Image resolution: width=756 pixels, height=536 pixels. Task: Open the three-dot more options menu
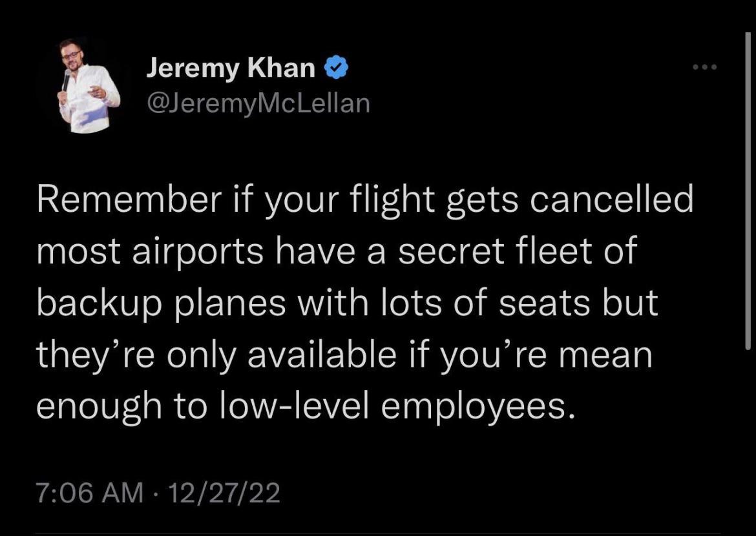point(704,68)
